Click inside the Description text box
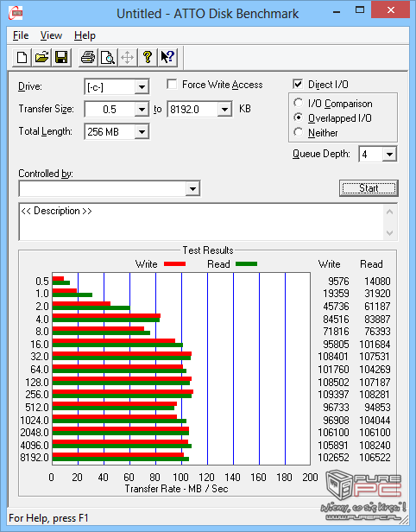This screenshot has width=416, height=532. tap(202, 222)
